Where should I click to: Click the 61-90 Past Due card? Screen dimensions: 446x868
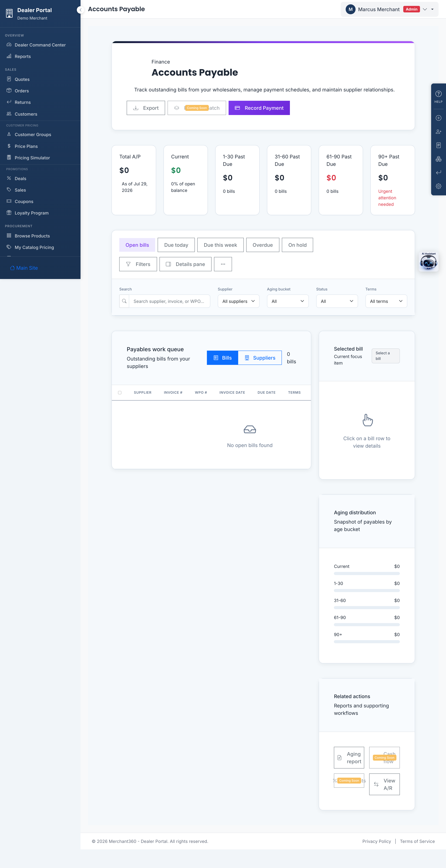341,180
